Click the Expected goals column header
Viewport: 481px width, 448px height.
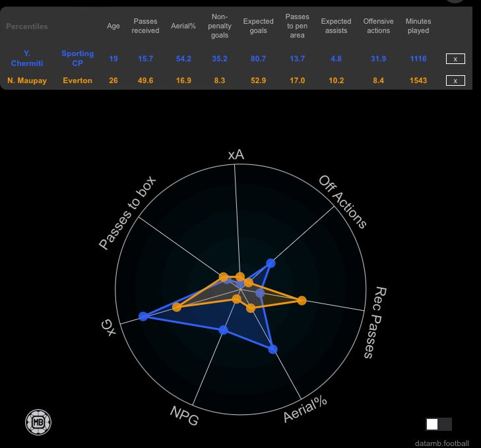click(x=258, y=26)
